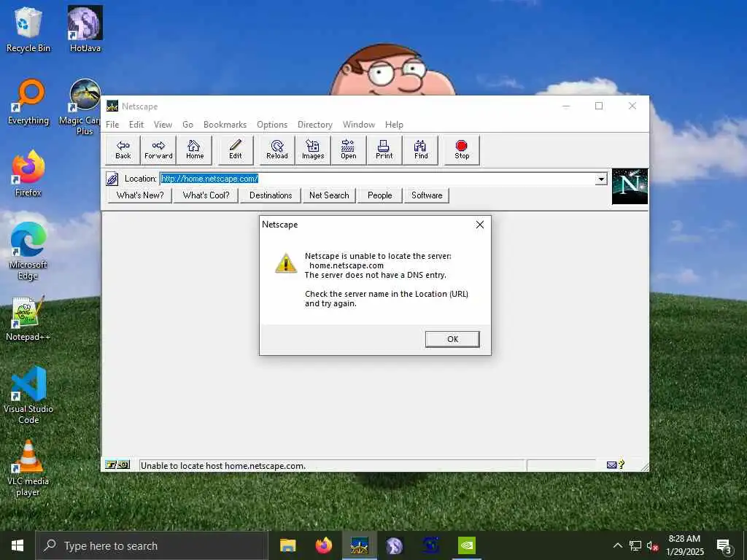Click Netscape icon on taskbar
The width and height of the screenshot is (747, 560).
pos(359,545)
